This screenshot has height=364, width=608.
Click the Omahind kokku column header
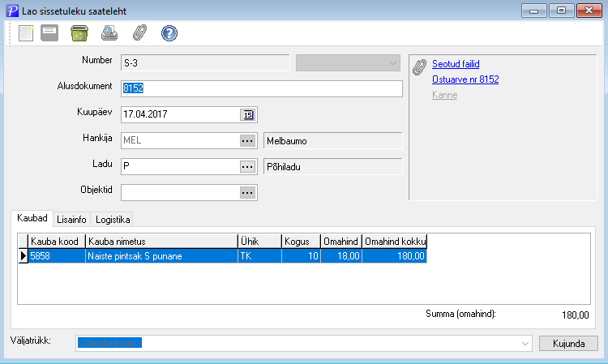(394, 242)
